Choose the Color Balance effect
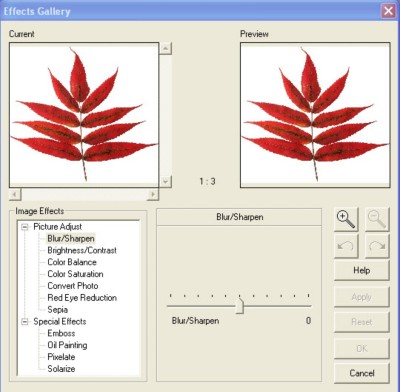This screenshot has height=392, width=400. tap(72, 262)
